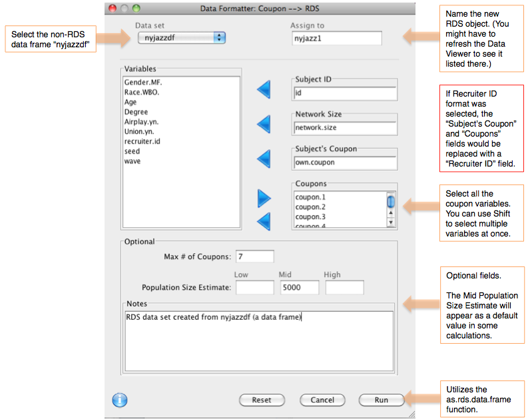
Task: Click the blue arrow beside Subject ID
Action: 264,90
